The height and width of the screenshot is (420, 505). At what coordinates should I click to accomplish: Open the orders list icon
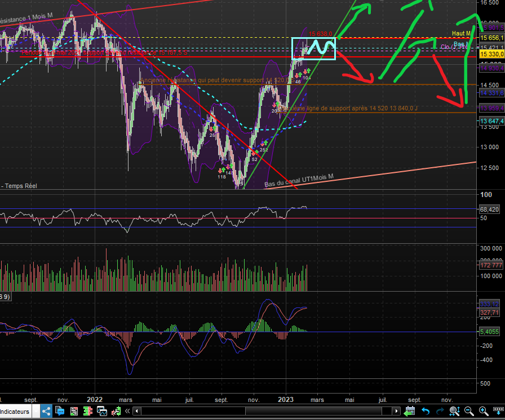(x=74, y=412)
